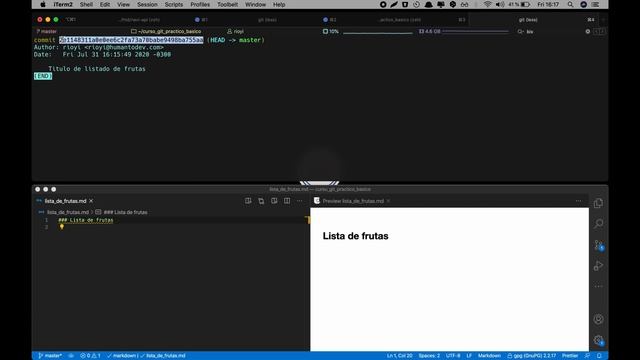Click the open preview to the side icon

tap(274, 201)
